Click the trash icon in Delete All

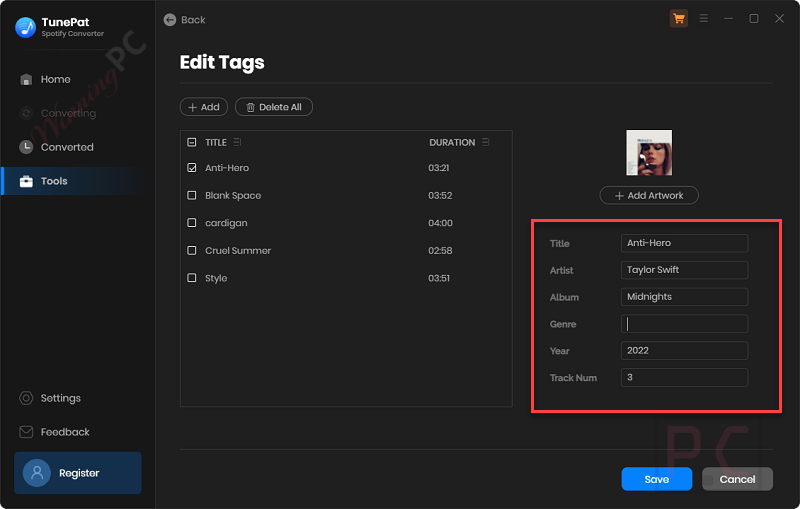(251, 107)
